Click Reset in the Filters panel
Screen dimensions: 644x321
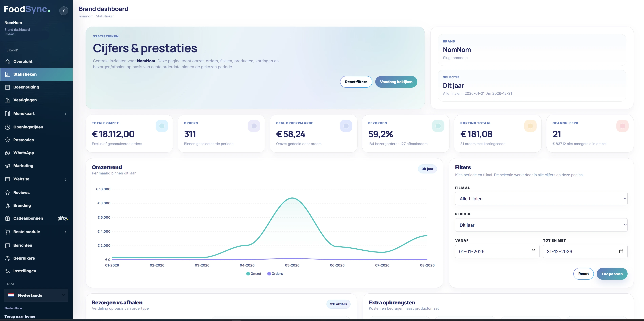coord(583,274)
